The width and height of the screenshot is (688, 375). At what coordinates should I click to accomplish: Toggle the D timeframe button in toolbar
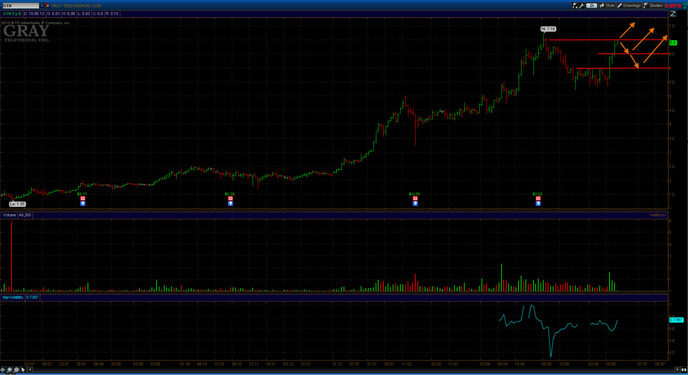pyautogui.click(x=591, y=6)
